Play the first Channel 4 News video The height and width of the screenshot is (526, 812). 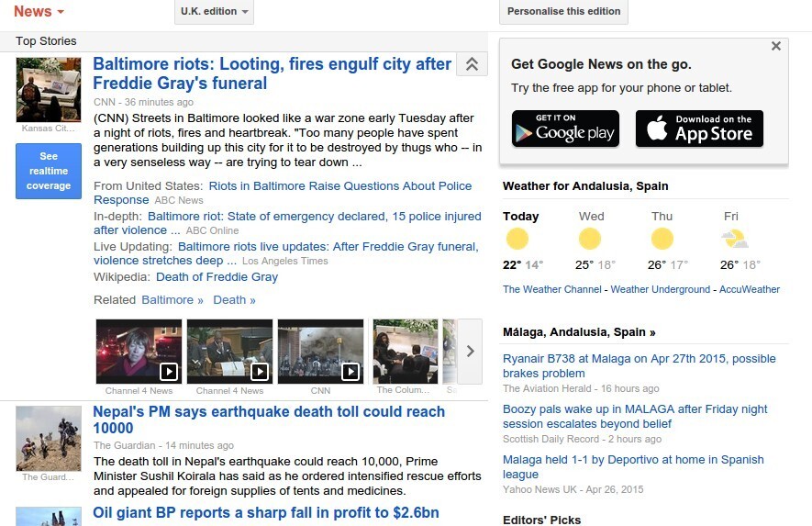tap(139, 352)
